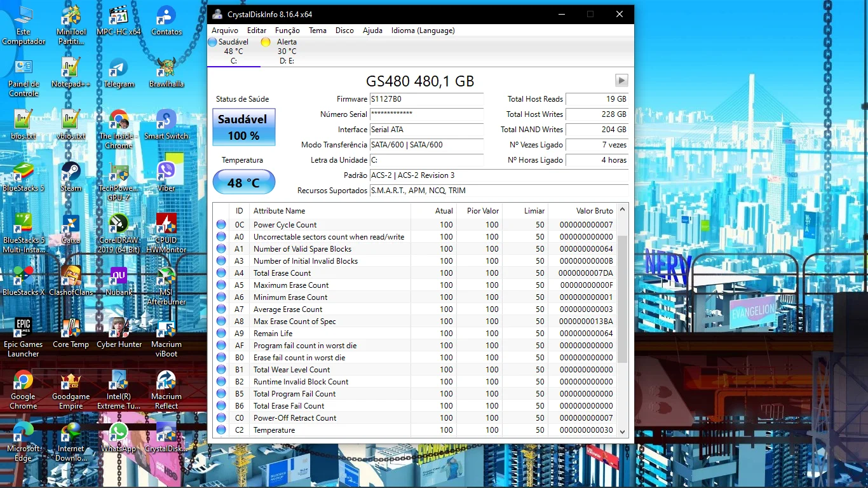Screen dimensions: 868x488
Task: Open the Idioma (Language) menu
Action: (423, 30)
